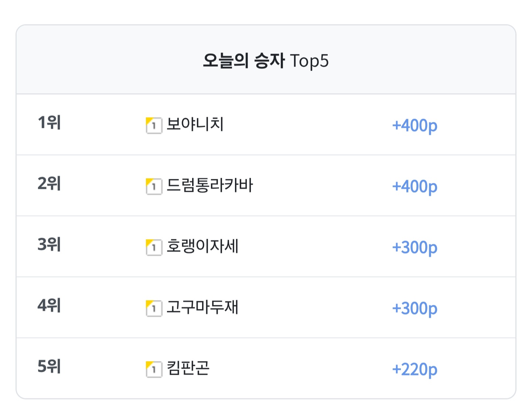Click level badge icon beside 킴판곤

pyautogui.click(x=154, y=369)
